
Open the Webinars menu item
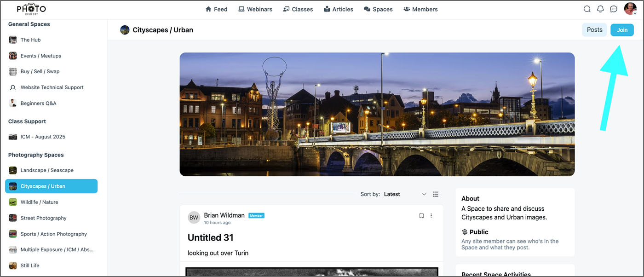click(255, 9)
